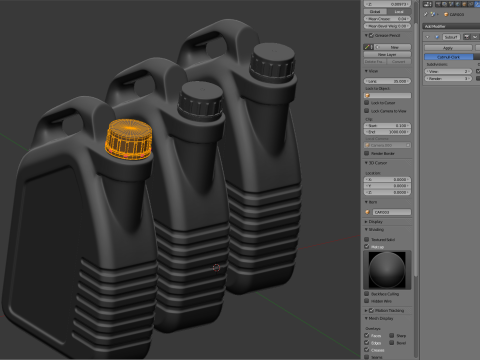Enable the Grease Pencil checkbox
The width and height of the screenshot is (480, 360).
pos(372,35)
